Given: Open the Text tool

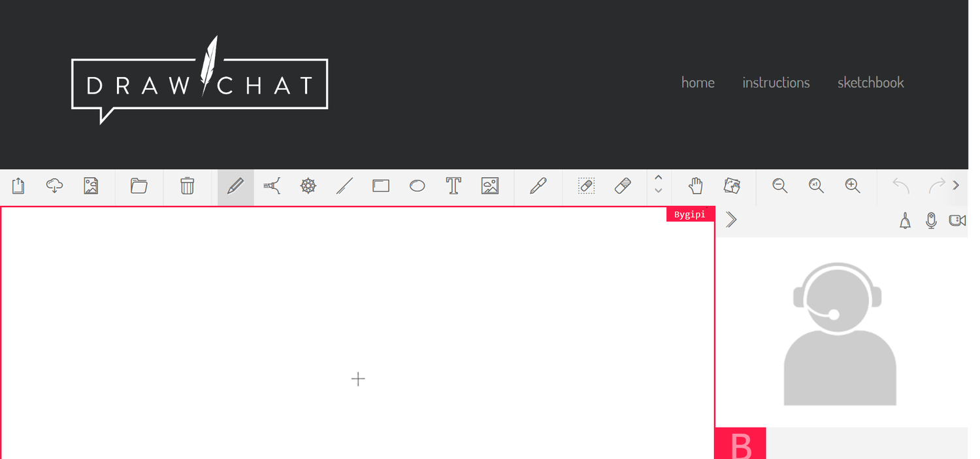Looking at the screenshot, I should (x=453, y=186).
